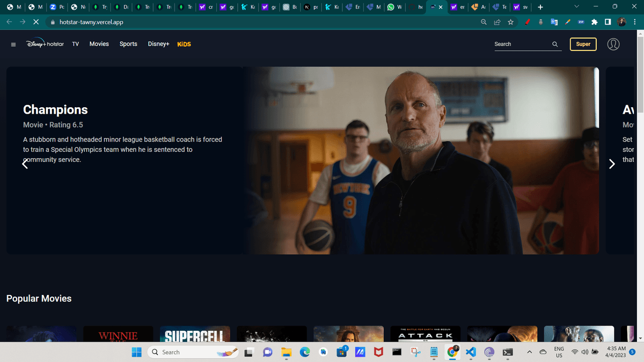Open the ZIP extension icon
644x362 pixels.
coord(581,22)
